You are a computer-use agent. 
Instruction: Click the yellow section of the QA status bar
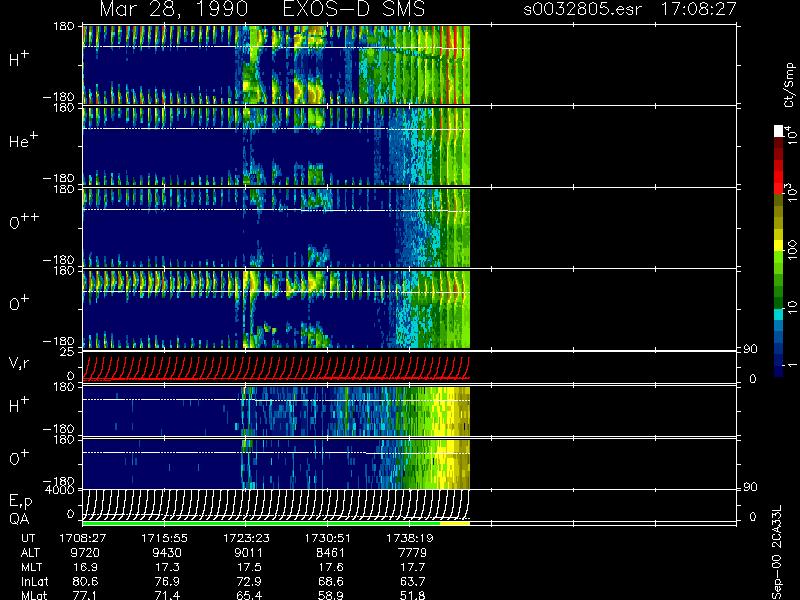pyautogui.click(x=455, y=523)
